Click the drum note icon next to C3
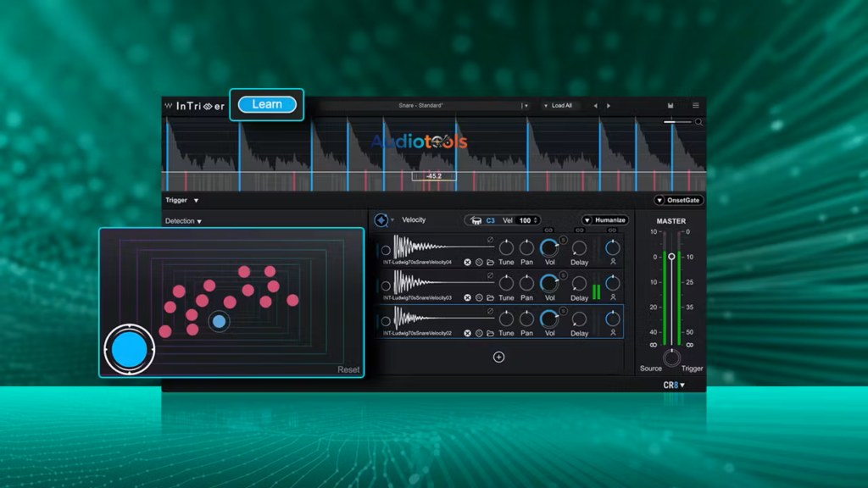The image size is (868, 488). (x=476, y=220)
